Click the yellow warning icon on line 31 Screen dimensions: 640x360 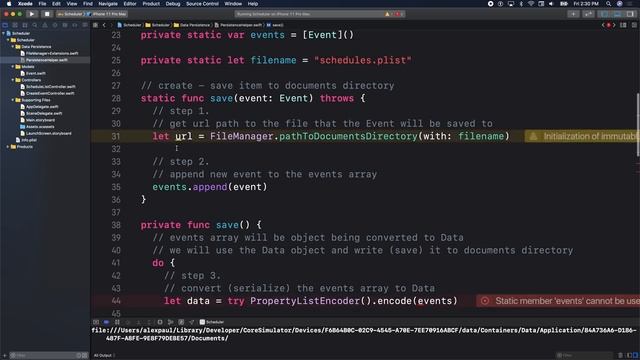tap(533, 136)
